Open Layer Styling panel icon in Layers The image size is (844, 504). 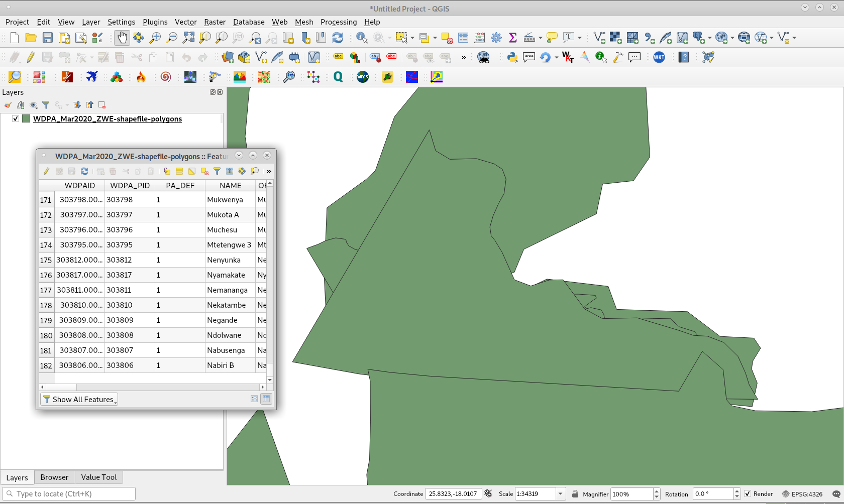pyautogui.click(x=8, y=105)
